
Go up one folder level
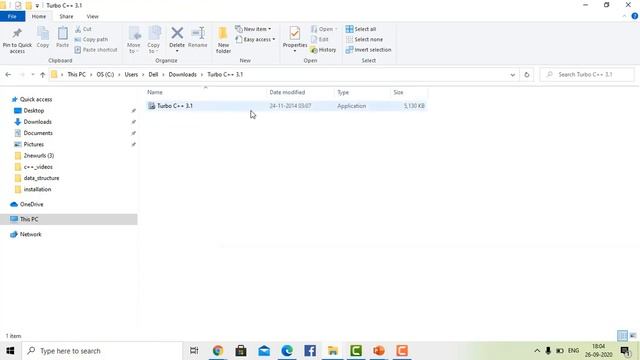point(42,75)
